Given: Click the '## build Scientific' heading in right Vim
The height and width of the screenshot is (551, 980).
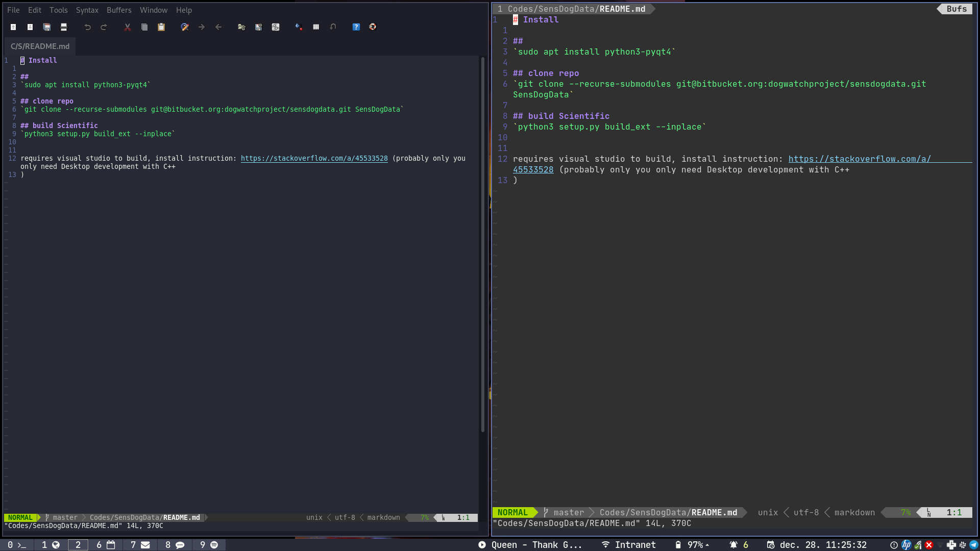Looking at the screenshot, I should point(561,116).
